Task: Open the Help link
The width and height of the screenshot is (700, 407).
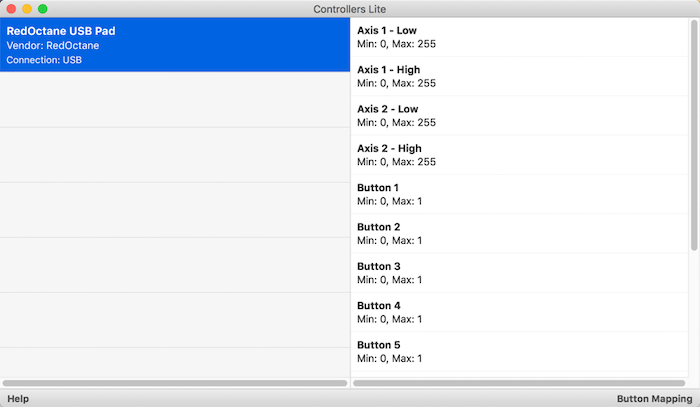Action: coord(18,399)
